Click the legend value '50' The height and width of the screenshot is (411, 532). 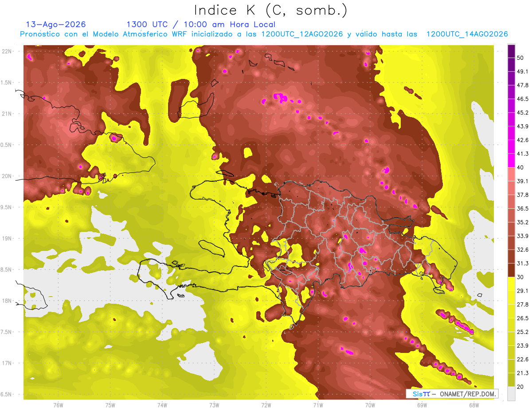[x=521, y=58]
